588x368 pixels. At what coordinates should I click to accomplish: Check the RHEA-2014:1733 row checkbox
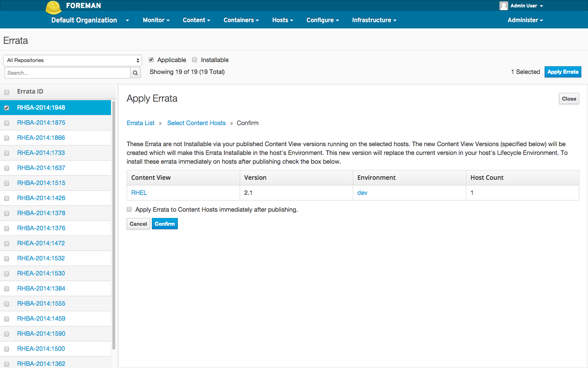[x=7, y=153]
